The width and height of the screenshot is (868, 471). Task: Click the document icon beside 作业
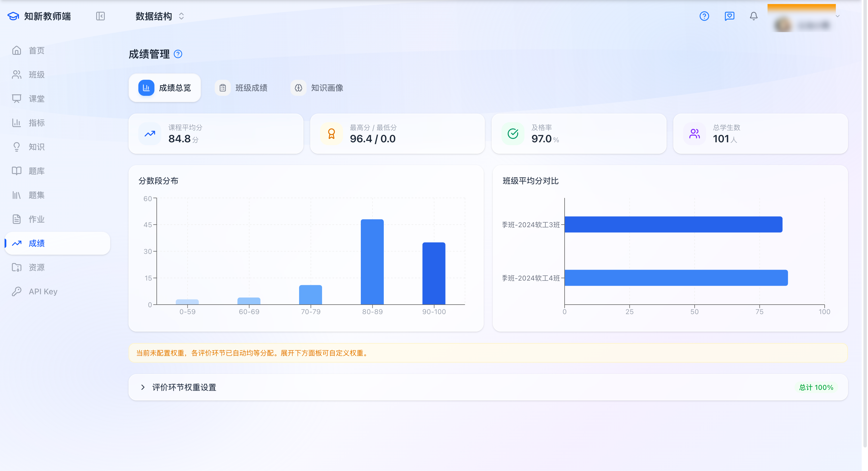pos(17,219)
